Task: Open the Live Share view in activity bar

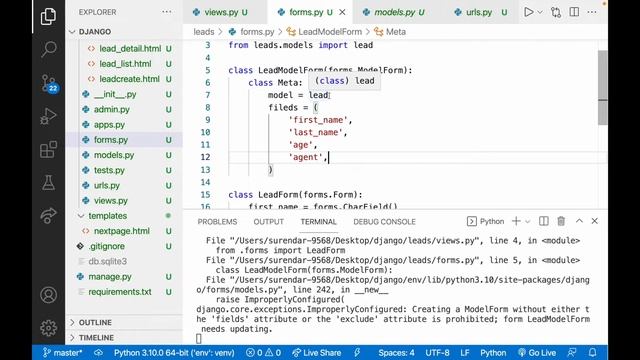Action: (48, 215)
